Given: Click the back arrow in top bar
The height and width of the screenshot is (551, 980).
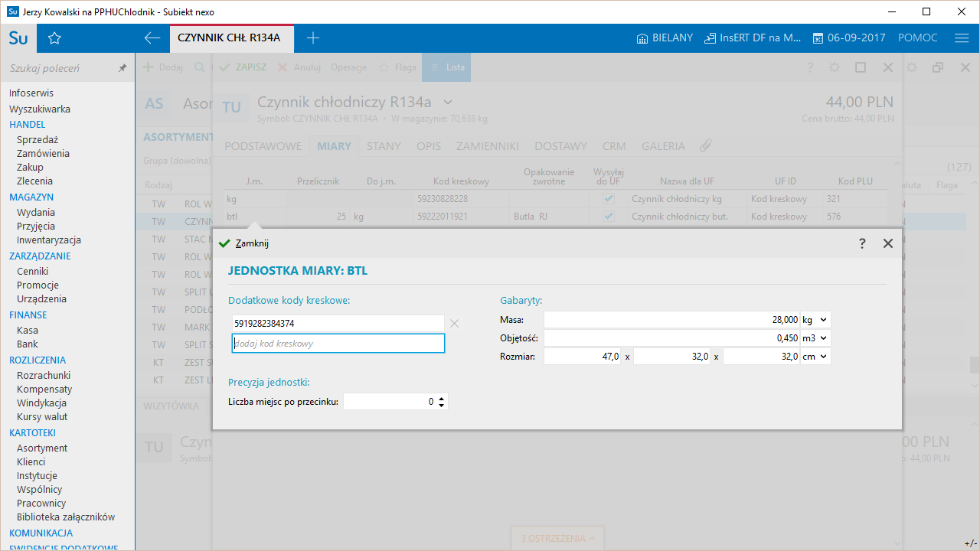Looking at the screenshot, I should click(x=152, y=38).
